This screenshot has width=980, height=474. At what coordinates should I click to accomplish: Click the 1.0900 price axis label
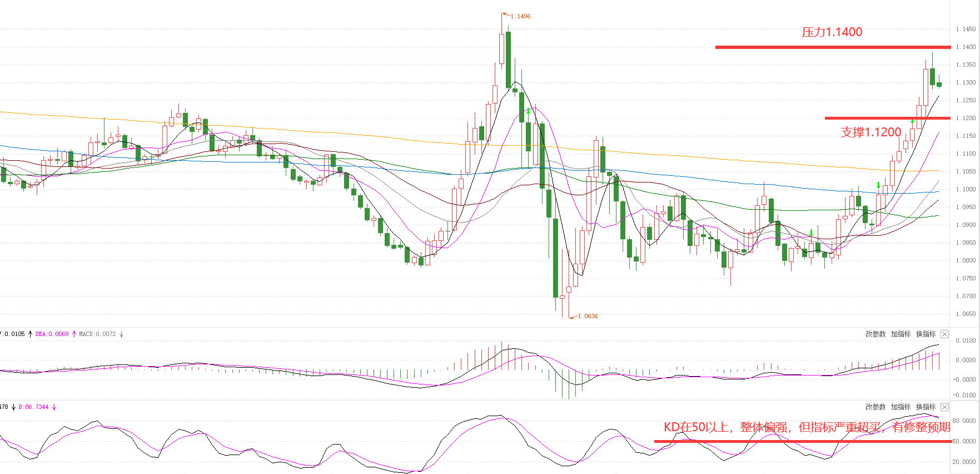[966, 225]
